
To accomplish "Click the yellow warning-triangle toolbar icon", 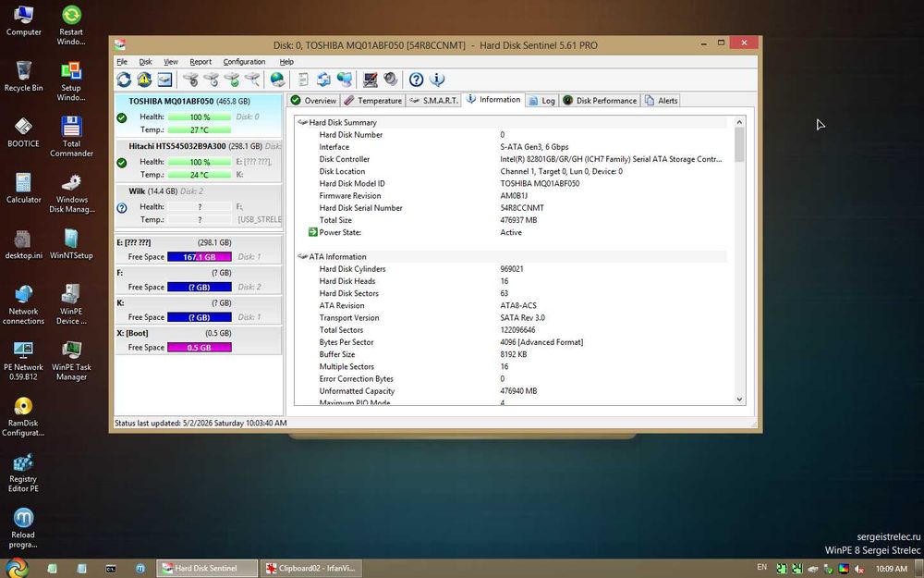I will [x=144, y=80].
